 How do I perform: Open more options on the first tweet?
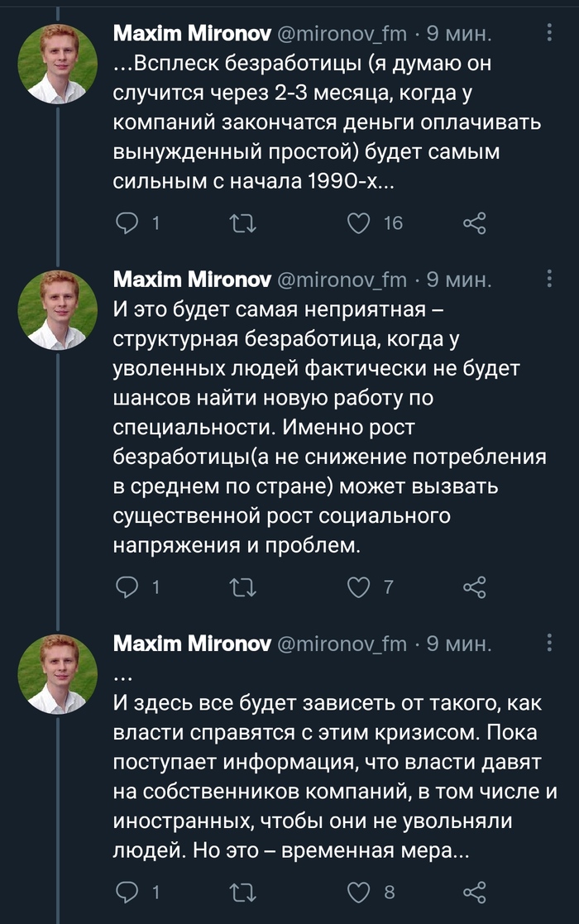pyautogui.click(x=551, y=33)
